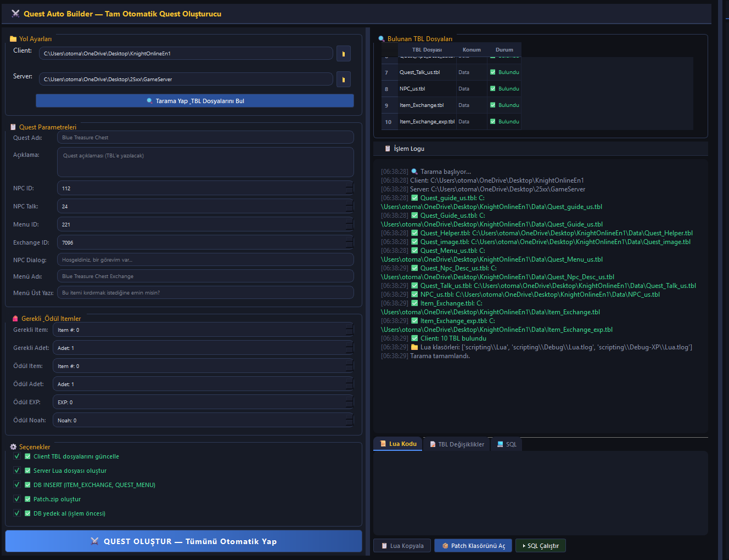This screenshot has height=560, width=729.
Task: Click the Patch Klasörünü Aç button
Action: click(x=474, y=546)
